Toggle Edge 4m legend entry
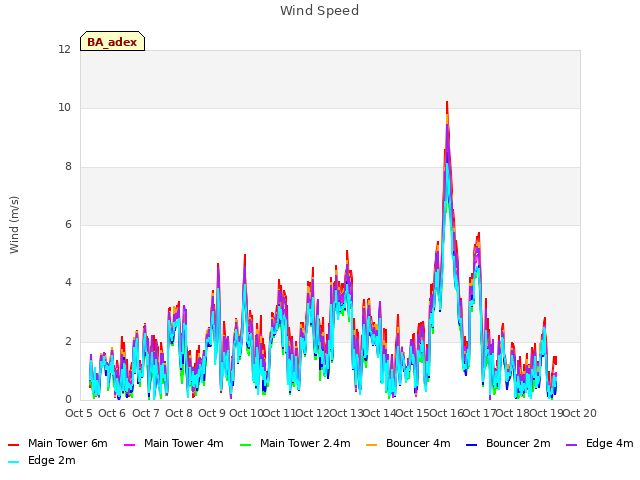This screenshot has width=640, height=480. (x=600, y=444)
